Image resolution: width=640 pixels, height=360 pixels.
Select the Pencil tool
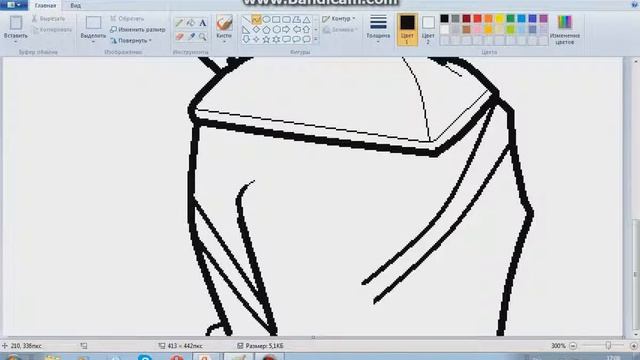tap(180, 23)
